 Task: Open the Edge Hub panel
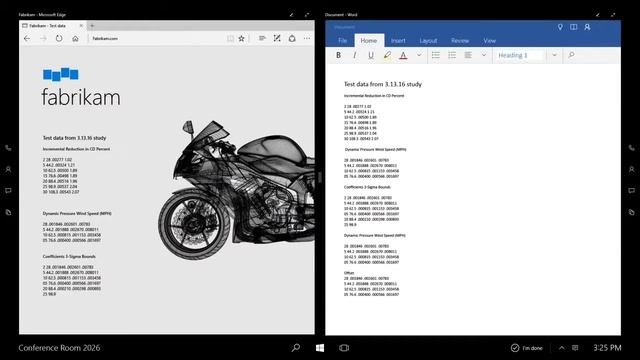(262, 38)
